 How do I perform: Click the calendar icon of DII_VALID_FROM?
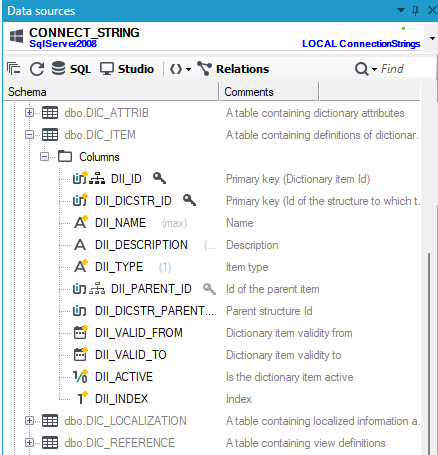pos(81,332)
